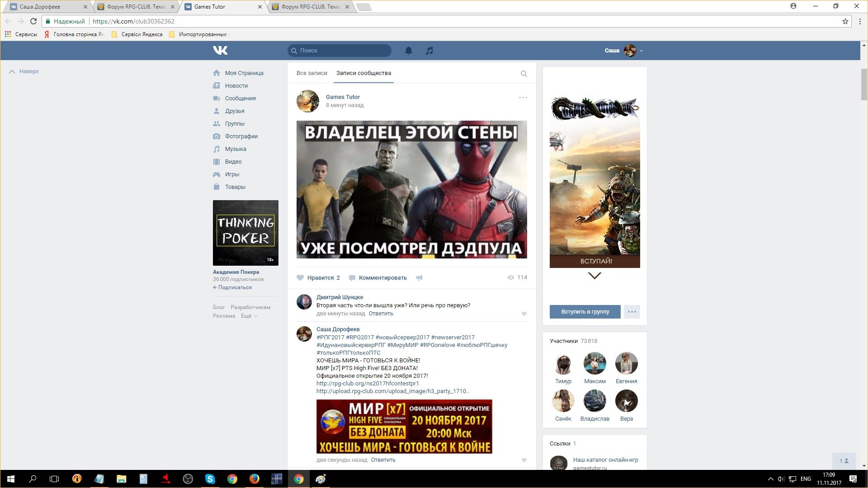Image resolution: width=868 pixels, height=488 pixels.
Task: Open Firefox from taskbar
Action: 255,479
